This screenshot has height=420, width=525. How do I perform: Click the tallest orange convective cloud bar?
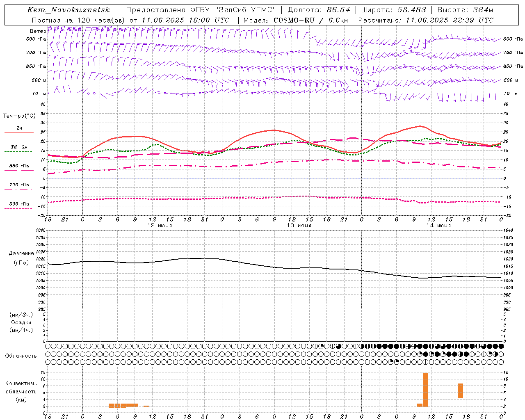[x=425, y=390]
